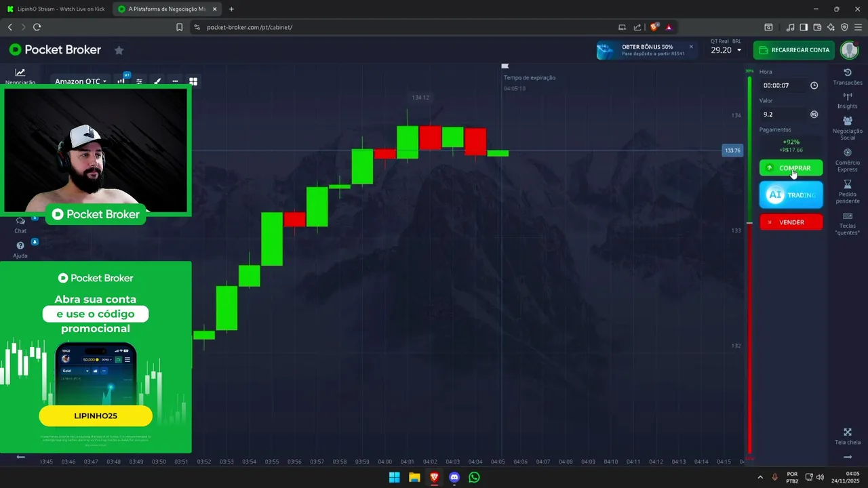
Task: Edit the Hora expiration time field
Action: [784, 85]
